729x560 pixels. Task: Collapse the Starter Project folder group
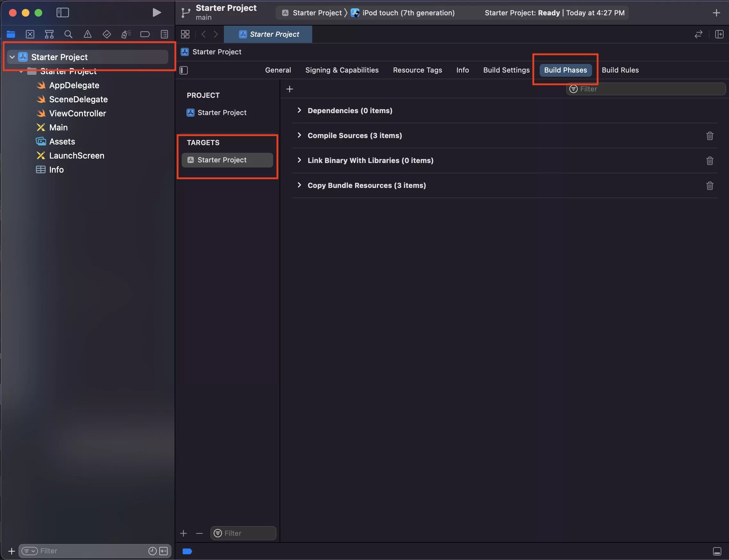point(21,71)
